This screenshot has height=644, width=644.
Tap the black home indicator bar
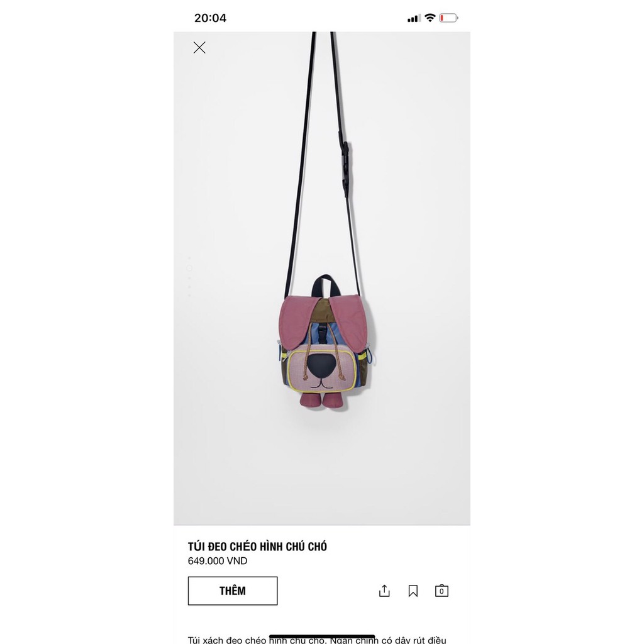pos(322,636)
